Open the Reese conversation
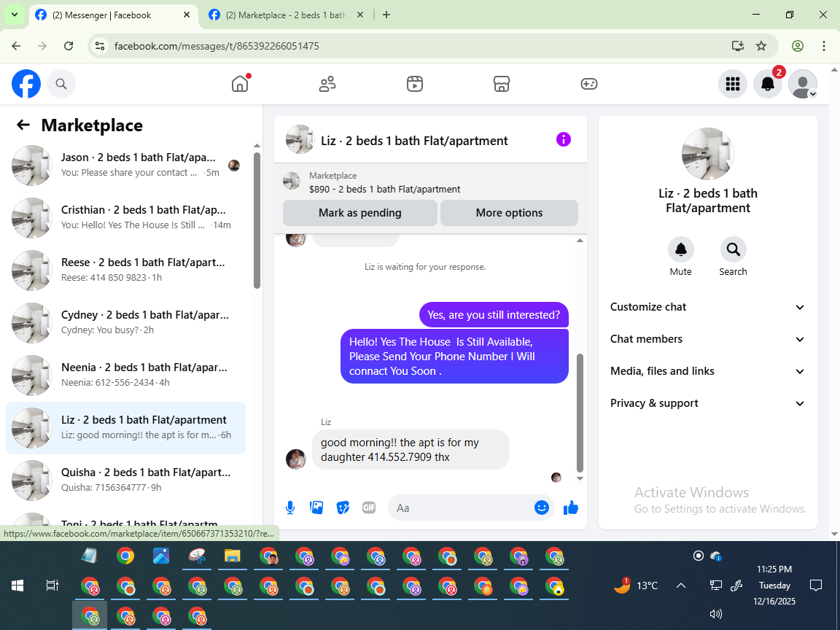 pos(126,271)
